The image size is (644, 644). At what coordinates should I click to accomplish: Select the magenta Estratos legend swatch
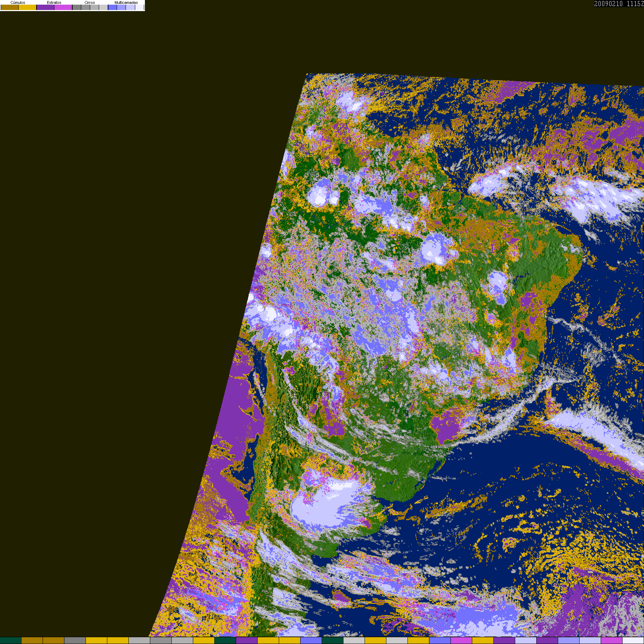tap(63, 8)
